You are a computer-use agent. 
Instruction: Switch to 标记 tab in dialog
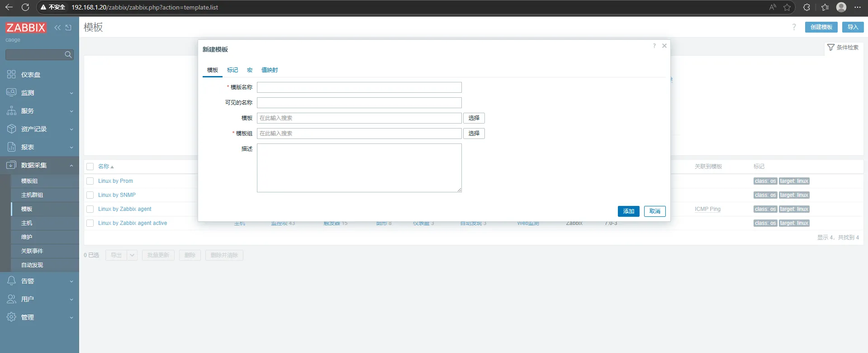click(x=232, y=70)
